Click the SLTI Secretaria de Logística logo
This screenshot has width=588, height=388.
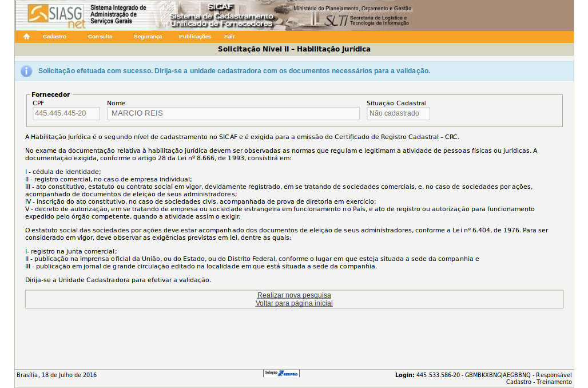tap(367, 20)
